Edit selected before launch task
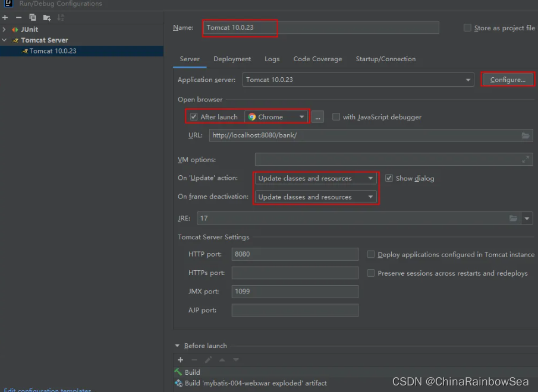Viewport: 538px width, 392px height. click(208, 359)
